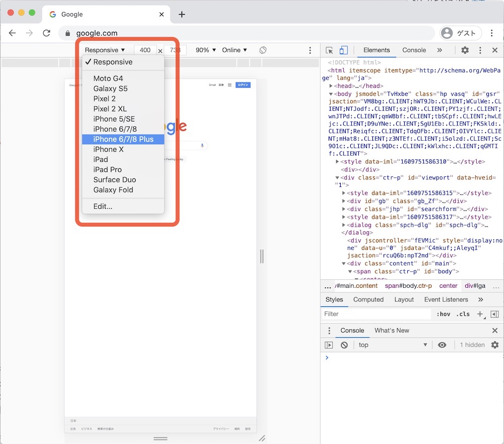504x444 pixels.
Task: Open a new tab with plus icon
Action: pyautogui.click(x=181, y=15)
